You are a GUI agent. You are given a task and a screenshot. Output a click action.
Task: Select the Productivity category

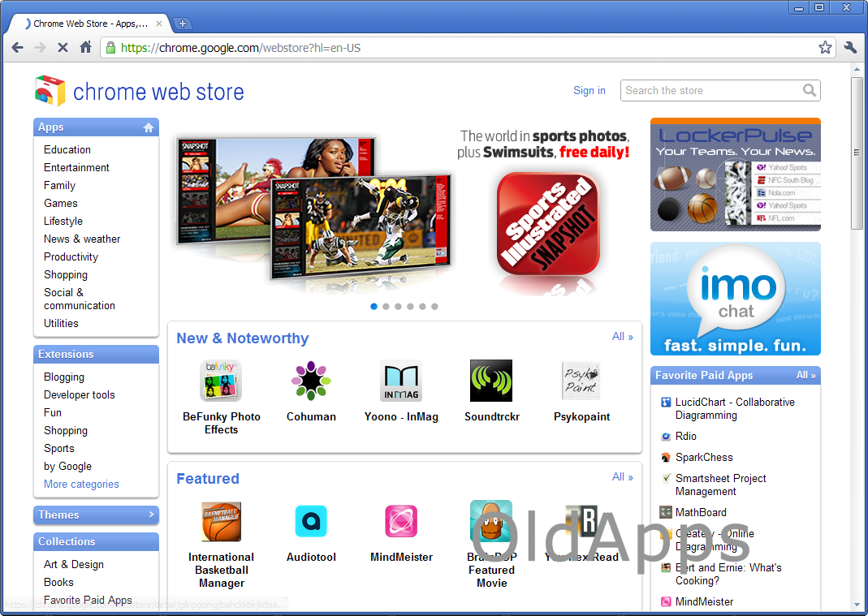tap(71, 256)
